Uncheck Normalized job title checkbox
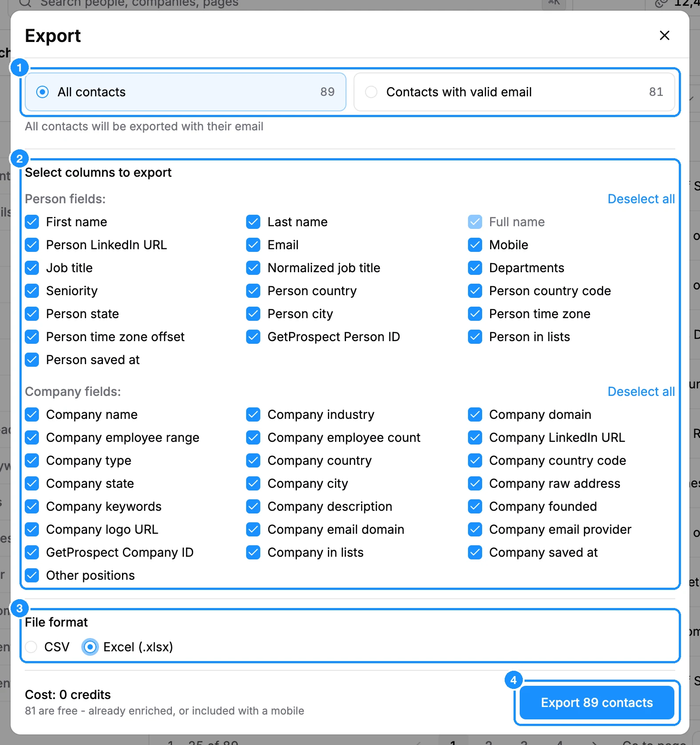 tap(253, 268)
